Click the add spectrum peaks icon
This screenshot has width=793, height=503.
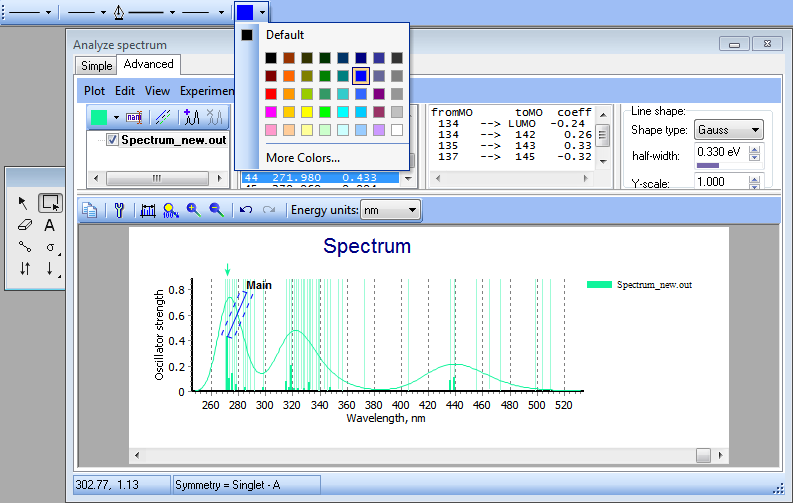(192, 117)
